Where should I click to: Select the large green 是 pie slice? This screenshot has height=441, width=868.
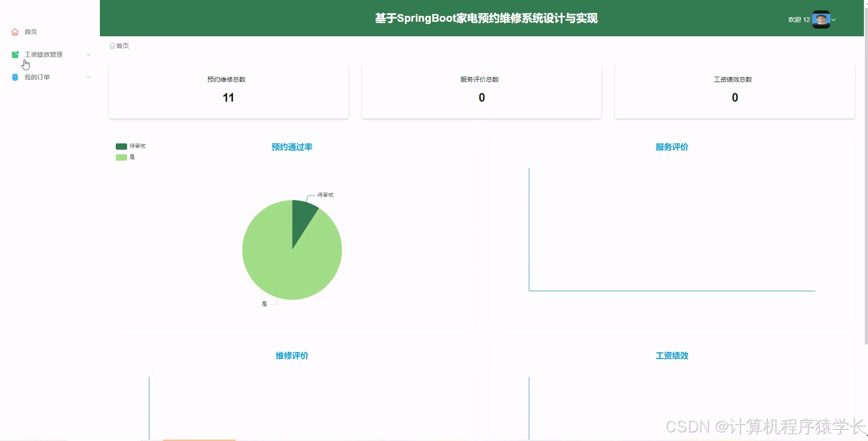(272, 268)
